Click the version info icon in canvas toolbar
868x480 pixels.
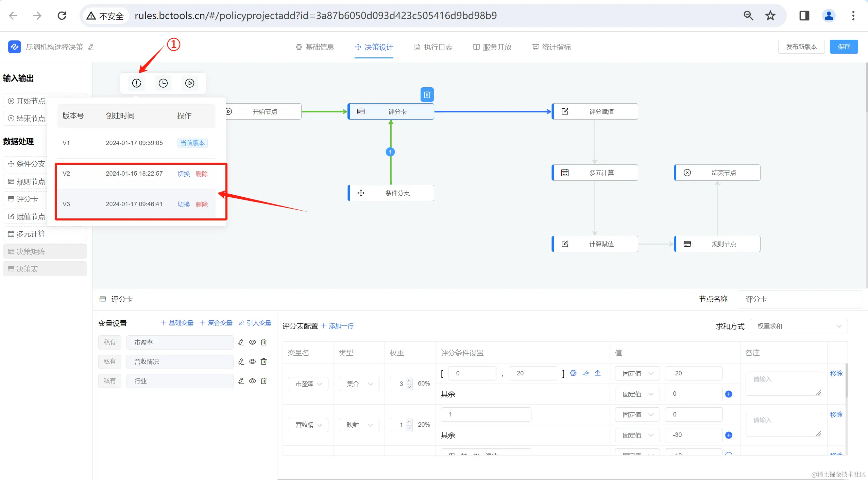coord(136,83)
